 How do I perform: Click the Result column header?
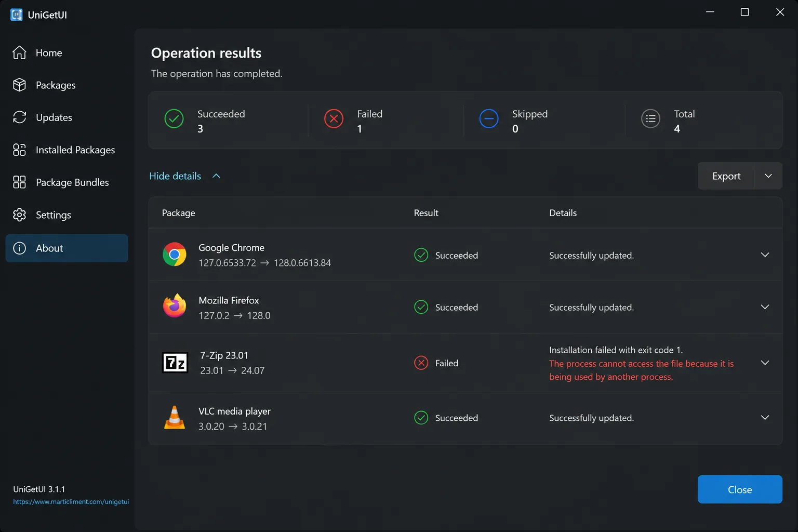(x=426, y=212)
